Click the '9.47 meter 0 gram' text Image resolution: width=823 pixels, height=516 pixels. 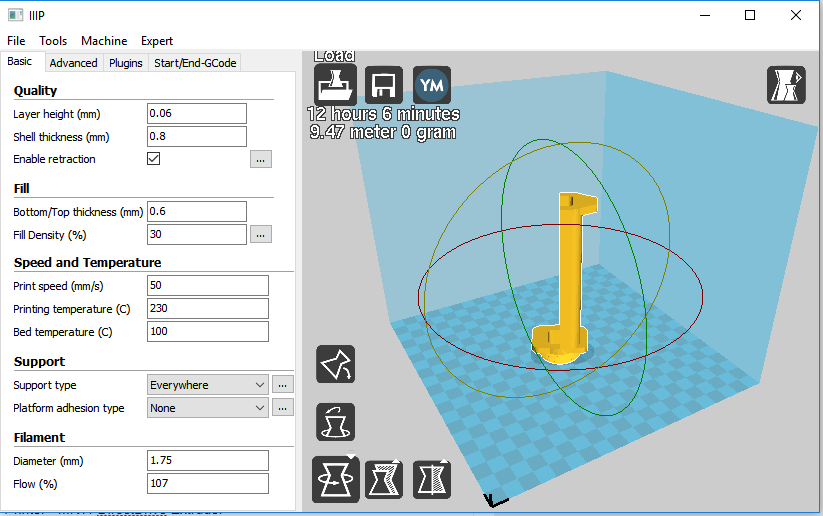(x=383, y=132)
